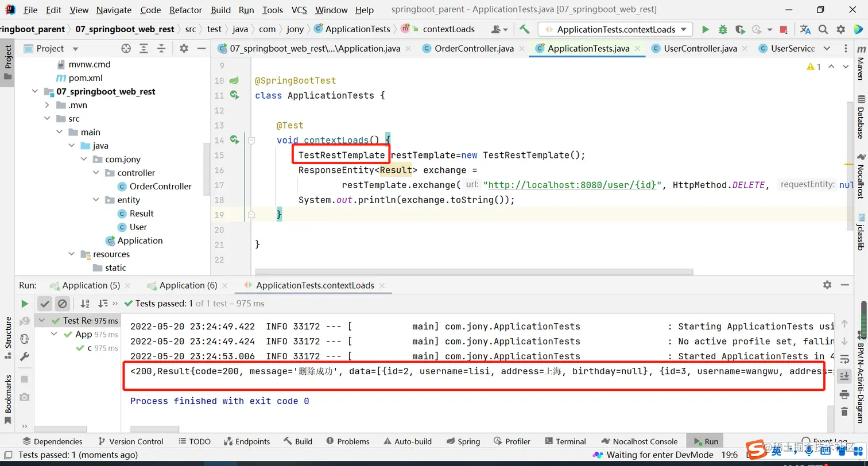Open the warnings indicator showing 1 problem
Viewport: 868px width, 466px height.
click(x=814, y=67)
